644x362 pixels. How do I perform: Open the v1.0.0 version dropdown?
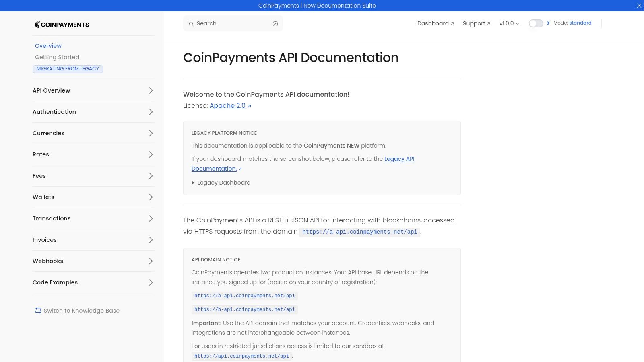(x=508, y=23)
